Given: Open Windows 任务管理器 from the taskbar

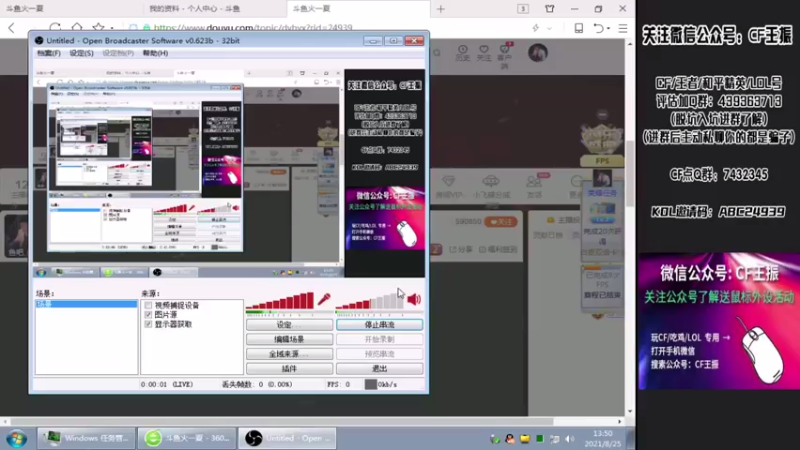Looking at the screenshot, I should (x=86, y=438).
